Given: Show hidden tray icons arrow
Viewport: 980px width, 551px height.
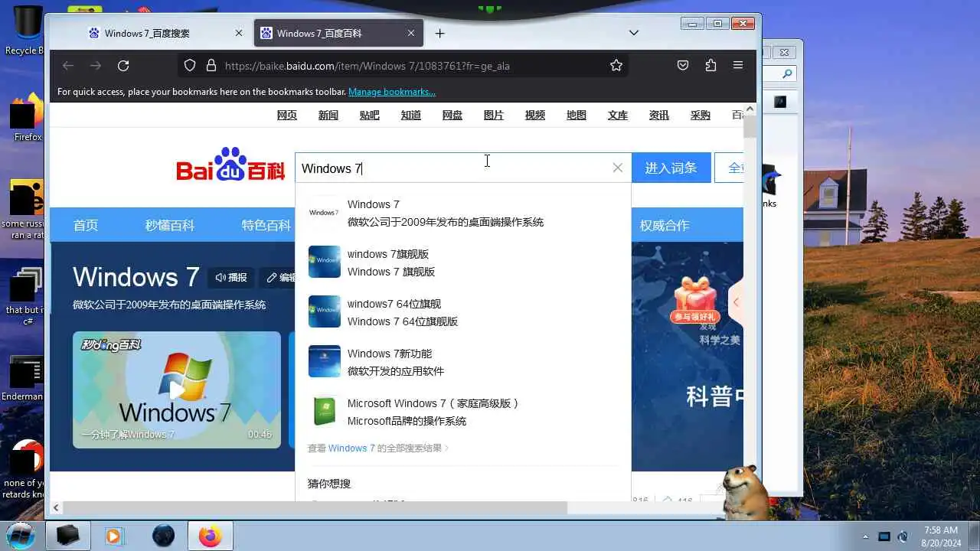Looking at the screenshot, I should pos(866,536).
